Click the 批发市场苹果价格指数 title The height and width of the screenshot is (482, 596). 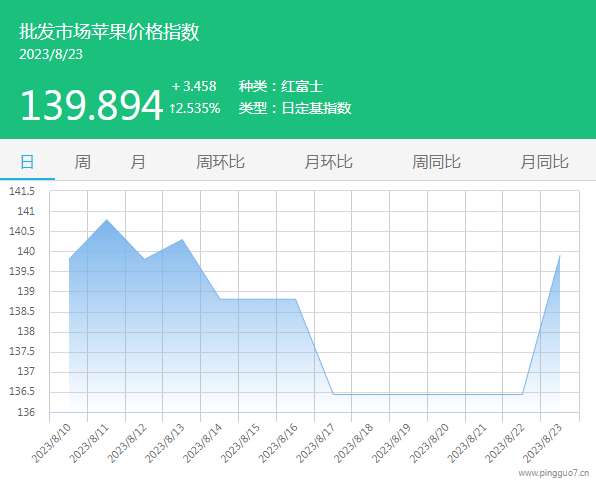click(109, 32)
